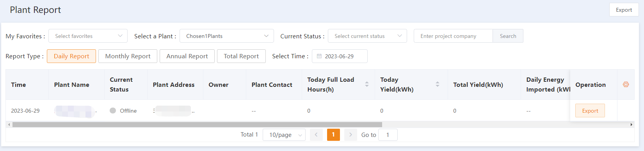
Task: Click left arrow of horizontal scrollbar
Action: pos(9,125)
